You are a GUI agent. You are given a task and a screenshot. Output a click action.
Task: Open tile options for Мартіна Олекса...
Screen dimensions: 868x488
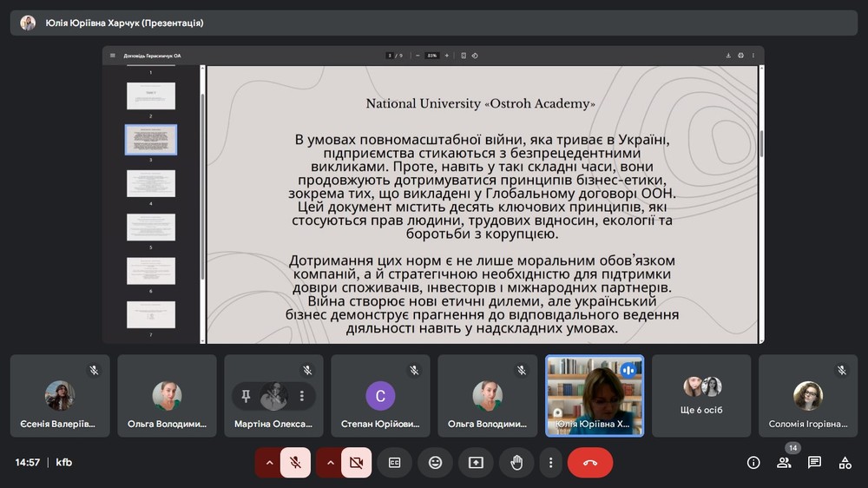[302, 396]
